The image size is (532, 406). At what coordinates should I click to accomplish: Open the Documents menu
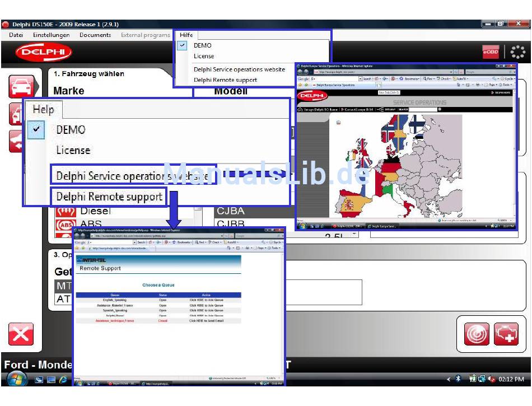[95, 35]
